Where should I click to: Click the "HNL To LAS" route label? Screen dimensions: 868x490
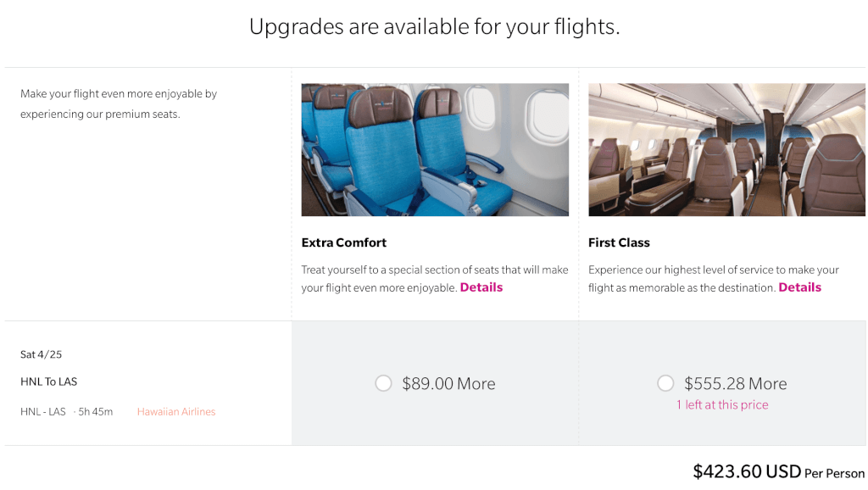tap(48, 381)
